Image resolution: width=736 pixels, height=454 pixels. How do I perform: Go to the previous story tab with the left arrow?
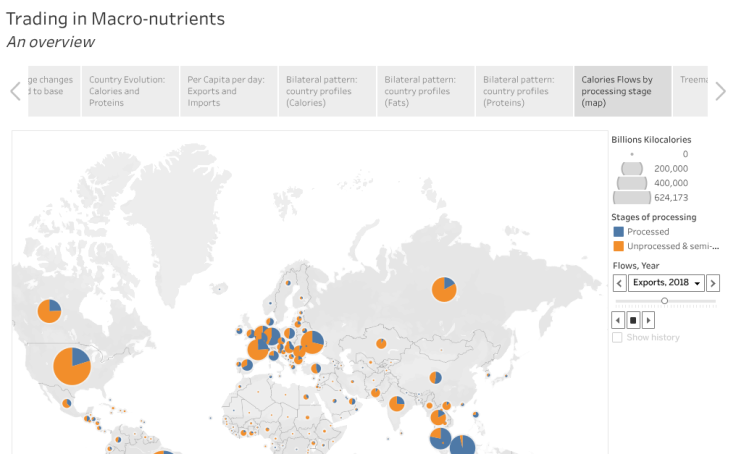[15, 91]
